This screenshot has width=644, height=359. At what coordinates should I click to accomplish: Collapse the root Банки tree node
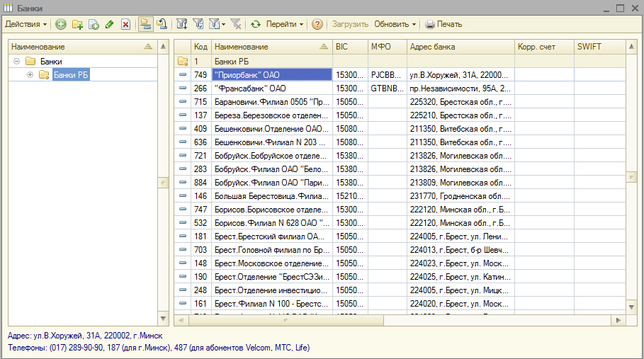click(x=16, y=61)
